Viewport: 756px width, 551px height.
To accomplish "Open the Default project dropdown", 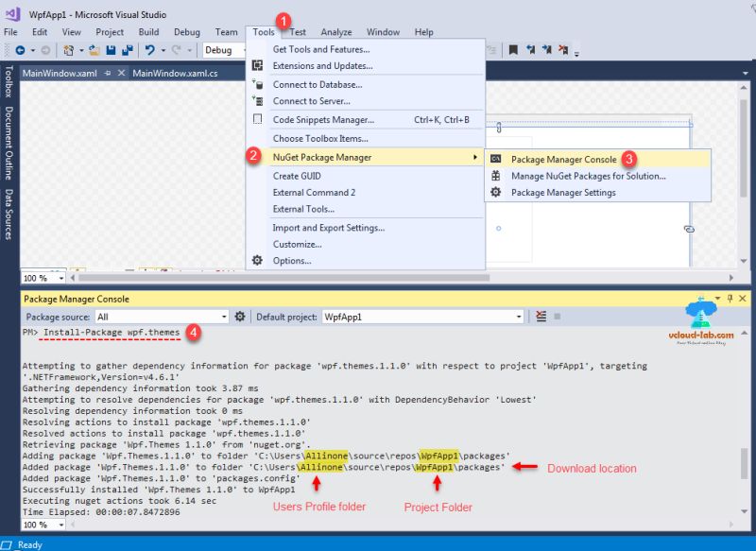I will pos(519,317).
